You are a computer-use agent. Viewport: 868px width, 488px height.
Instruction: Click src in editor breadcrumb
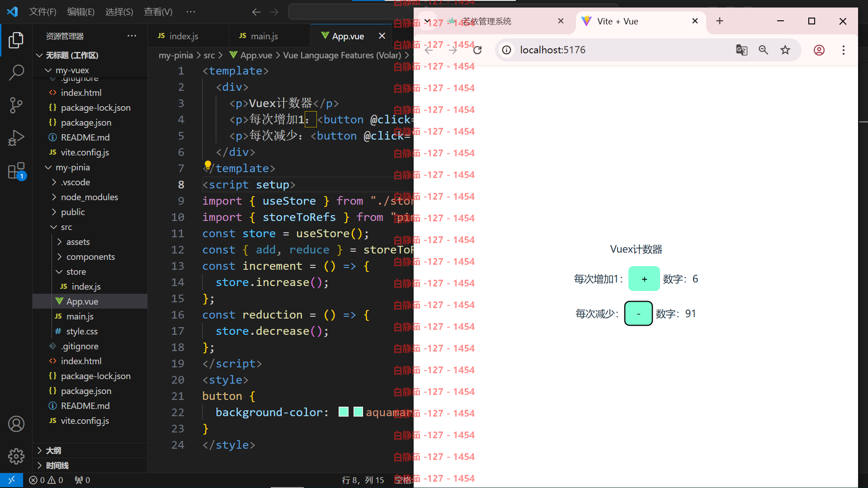coord(209,55)
